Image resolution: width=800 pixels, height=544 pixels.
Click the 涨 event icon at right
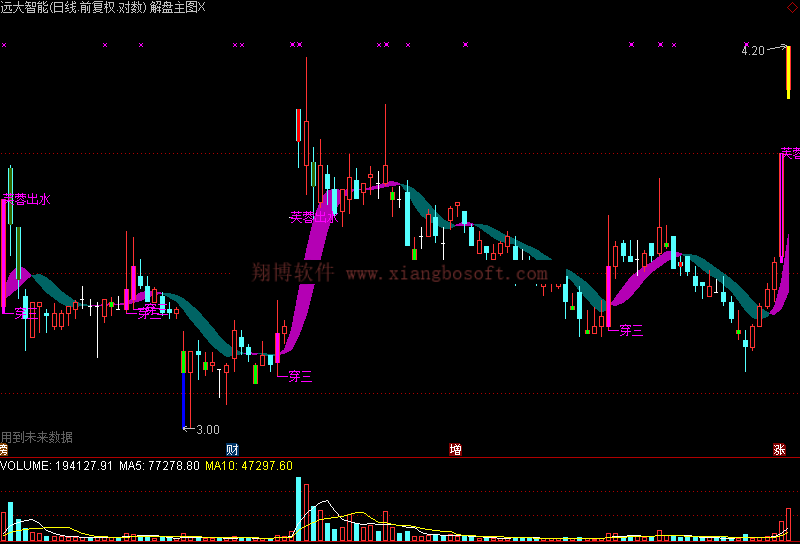778,450
